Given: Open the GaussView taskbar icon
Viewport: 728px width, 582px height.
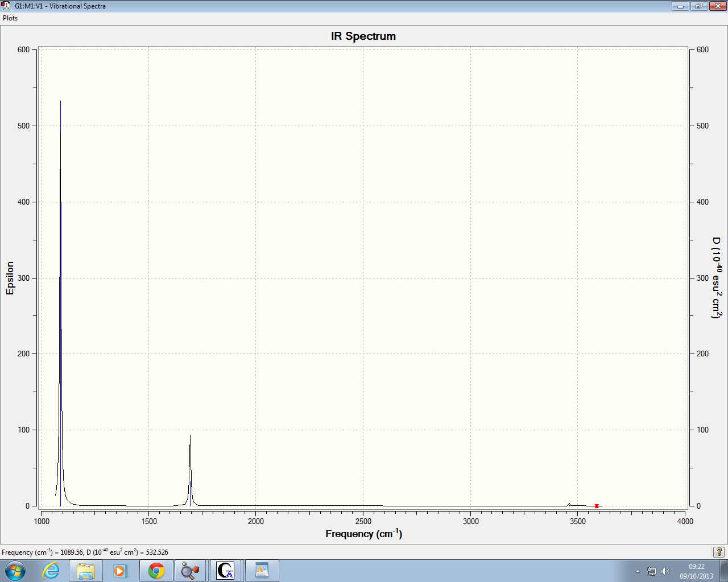Looking at the screenshot, I should point(226,570).
